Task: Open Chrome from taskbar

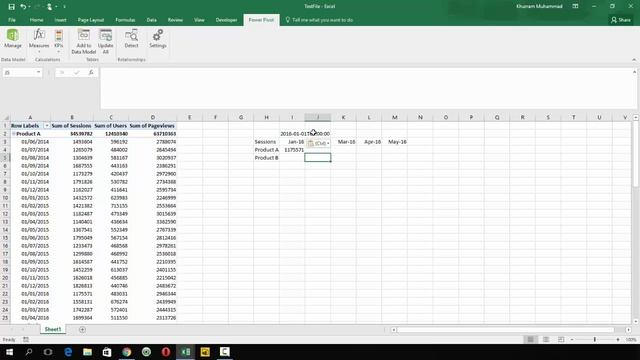Action: click(127, 352)
